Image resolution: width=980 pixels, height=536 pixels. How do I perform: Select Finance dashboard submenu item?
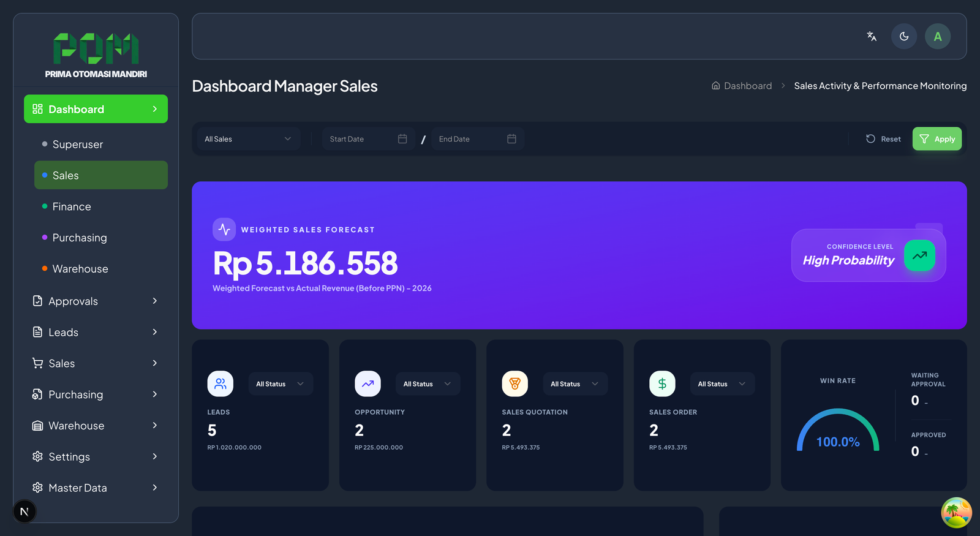(101, 206)
